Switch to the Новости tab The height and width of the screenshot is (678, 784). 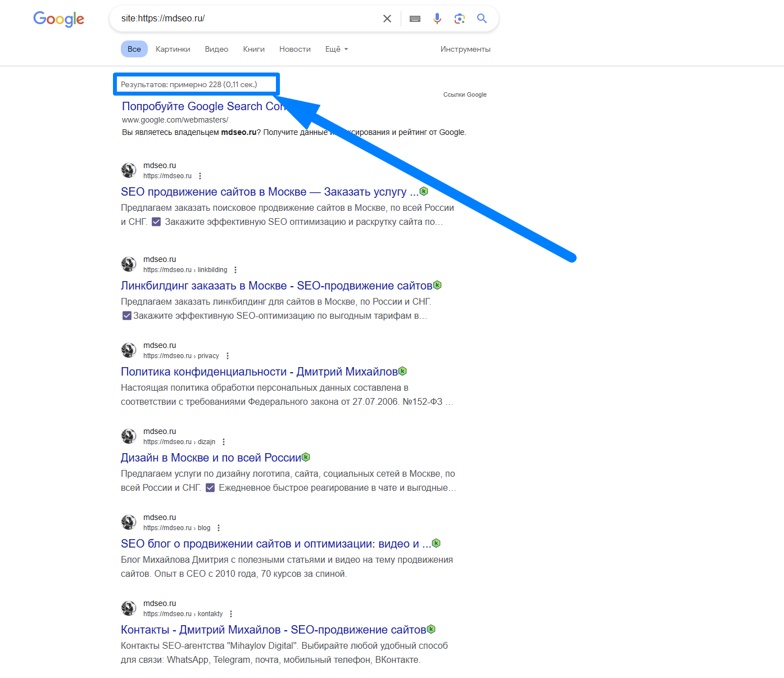[x=295, y=49]
